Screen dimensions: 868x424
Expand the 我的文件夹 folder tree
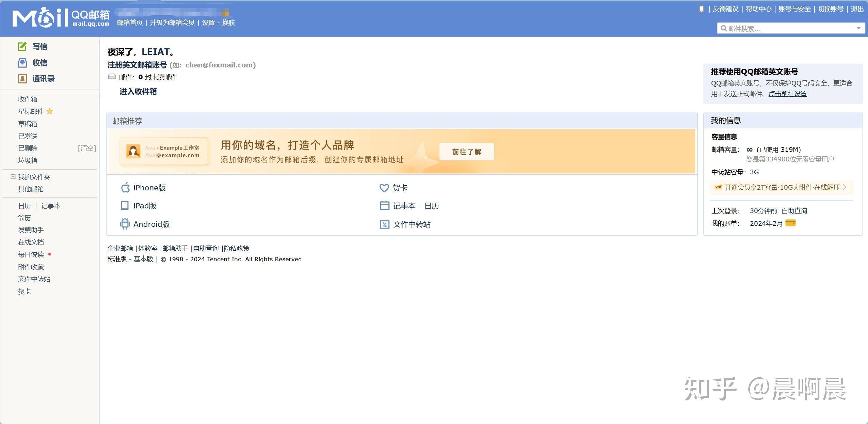point(13,176)
